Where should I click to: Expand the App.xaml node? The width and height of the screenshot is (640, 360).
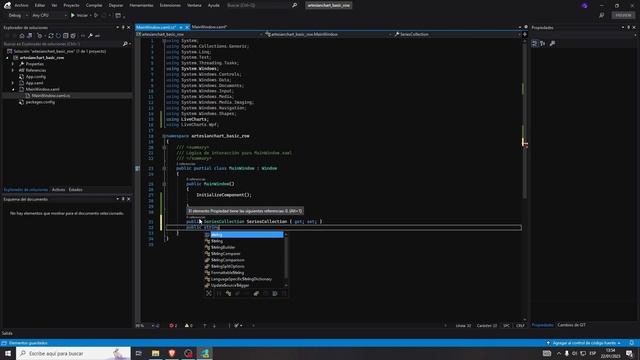coord(13,83)
